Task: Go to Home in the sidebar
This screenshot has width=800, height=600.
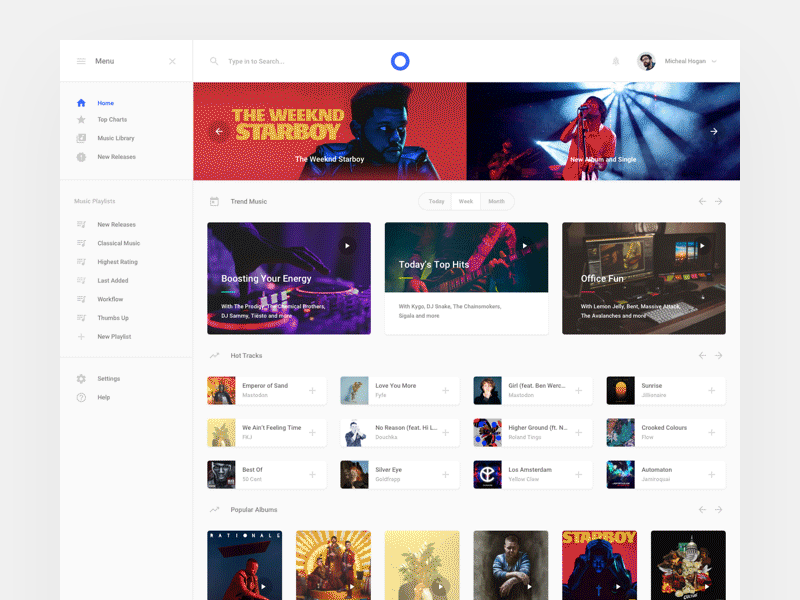Action: point(106,103)
